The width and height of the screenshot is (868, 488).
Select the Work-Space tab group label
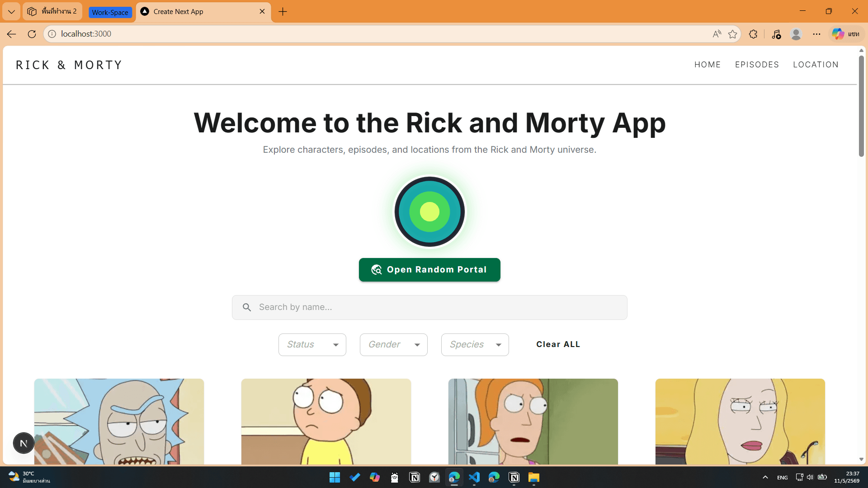110,12
